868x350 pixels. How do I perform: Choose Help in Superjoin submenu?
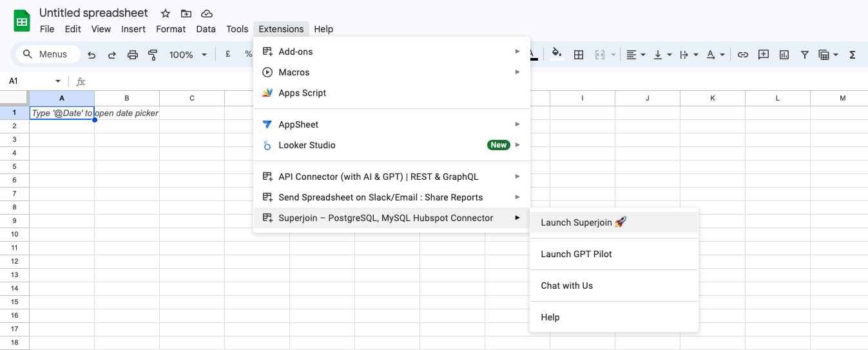(x=614, y=317)
